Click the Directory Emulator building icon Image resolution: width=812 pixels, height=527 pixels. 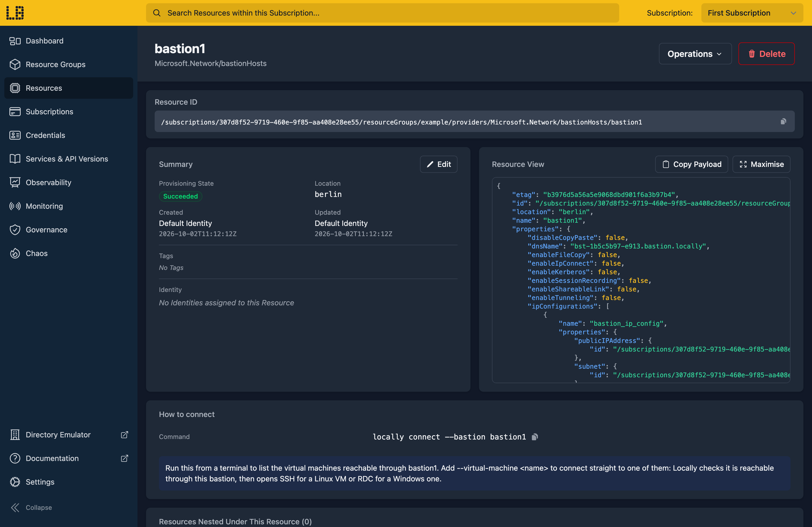[x=15, y=435]
